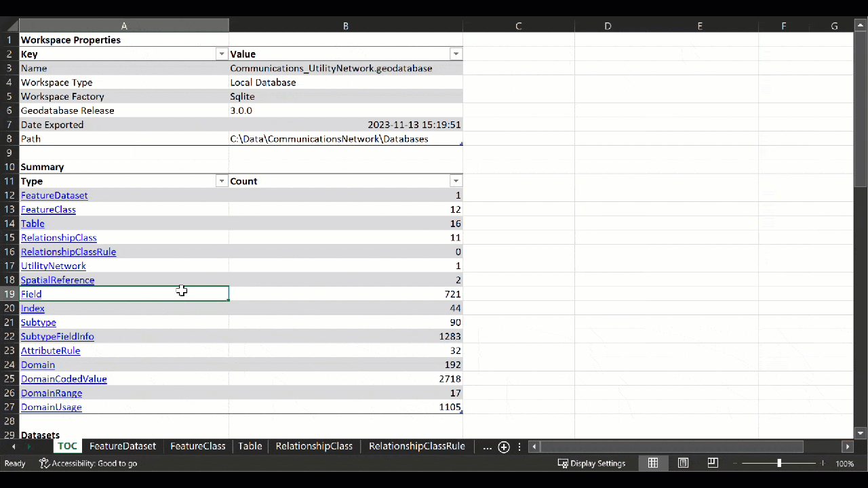Click horizontal scrollbar right arrow
This screenshot has width=868, height=488.
coord(847,447)
